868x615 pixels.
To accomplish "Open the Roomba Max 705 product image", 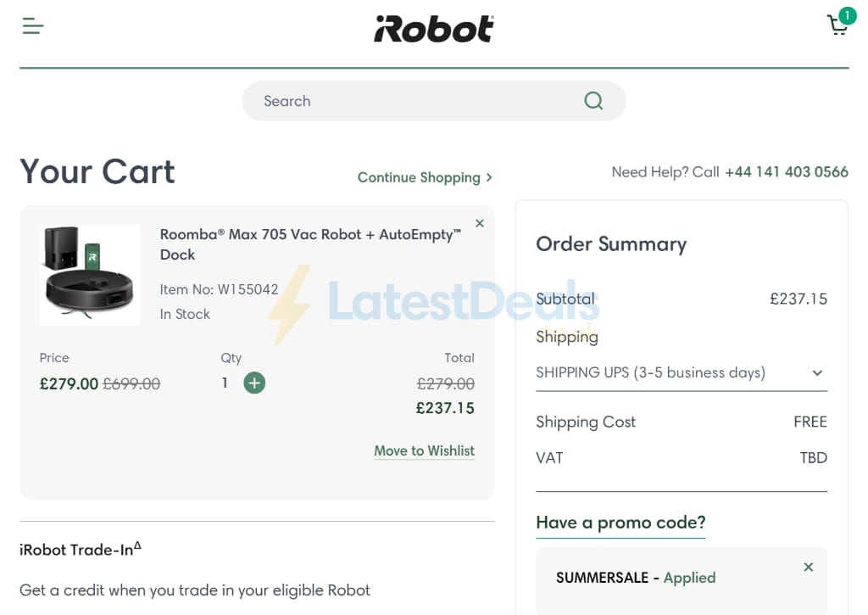I will [x=90, y=274].
